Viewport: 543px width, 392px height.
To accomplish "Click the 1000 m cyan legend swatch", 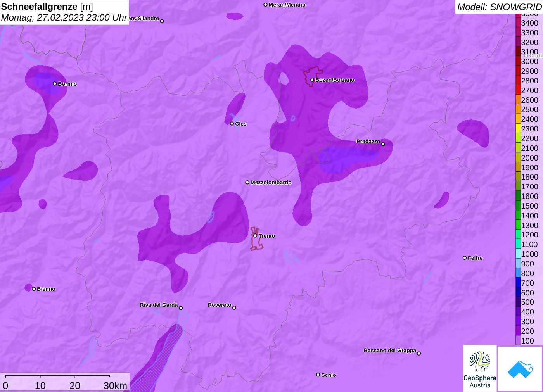I will click(518, 254).
